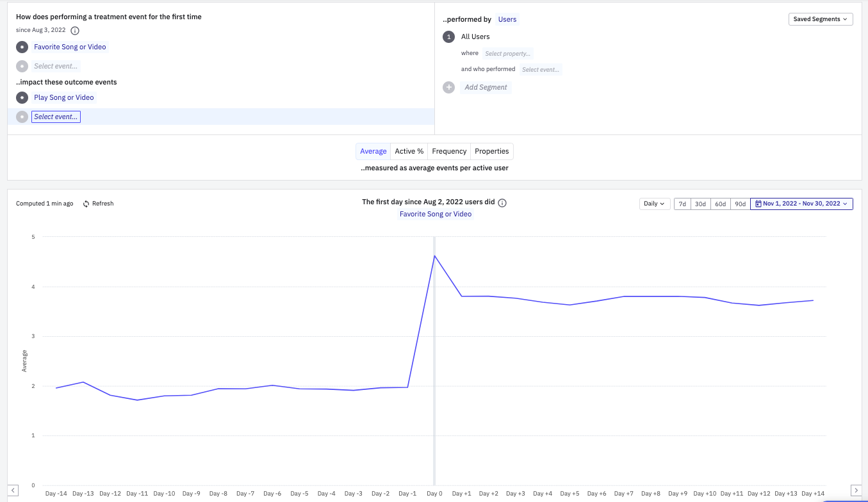Click the bullet icon beside Play Song or Video

coord(22,97)
